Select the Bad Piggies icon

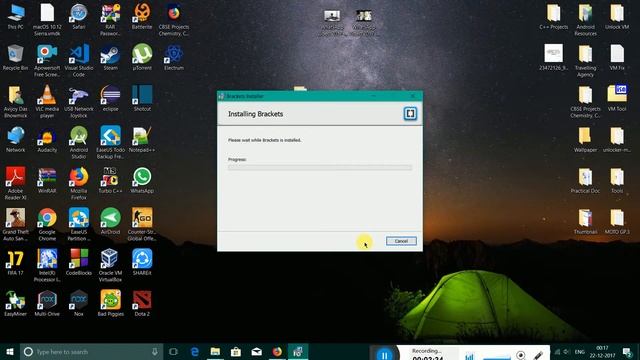pos(110,304)
